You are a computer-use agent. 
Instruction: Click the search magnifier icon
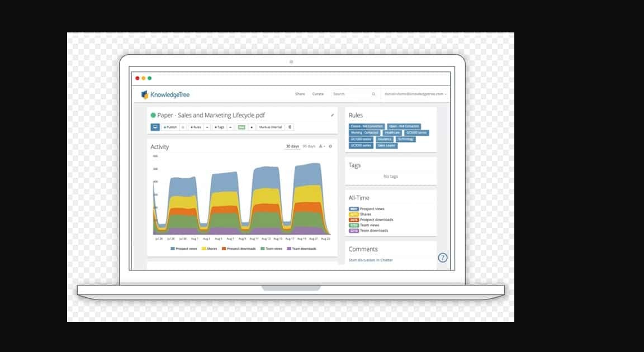373,94
